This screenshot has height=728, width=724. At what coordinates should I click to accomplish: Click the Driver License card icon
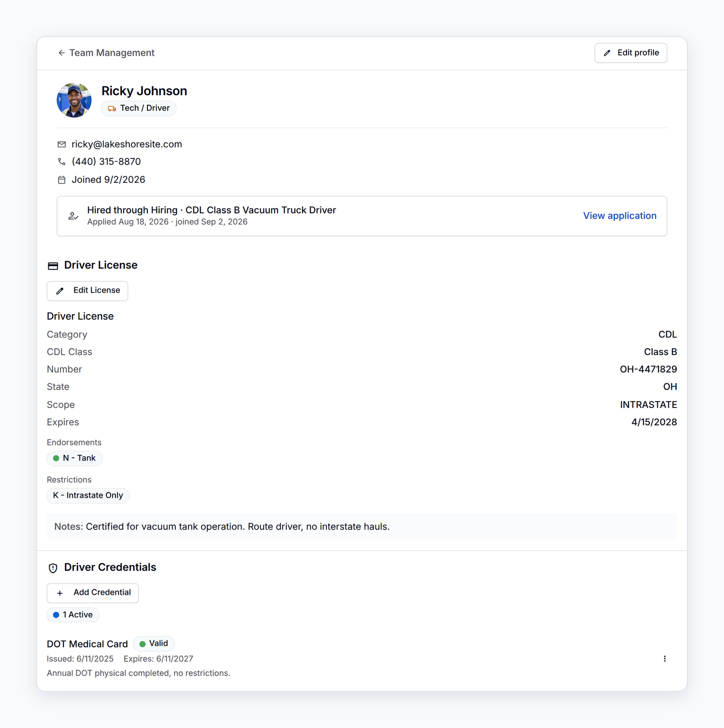coord(53,266)
